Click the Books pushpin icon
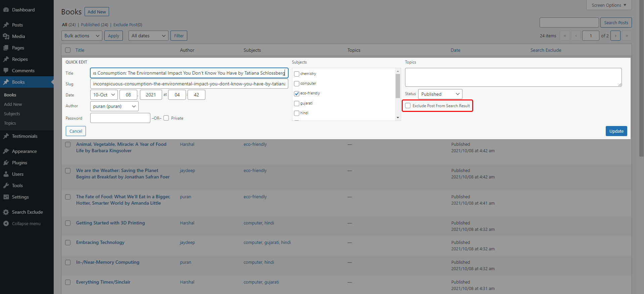The image size is (644, 294). [6, 82]
